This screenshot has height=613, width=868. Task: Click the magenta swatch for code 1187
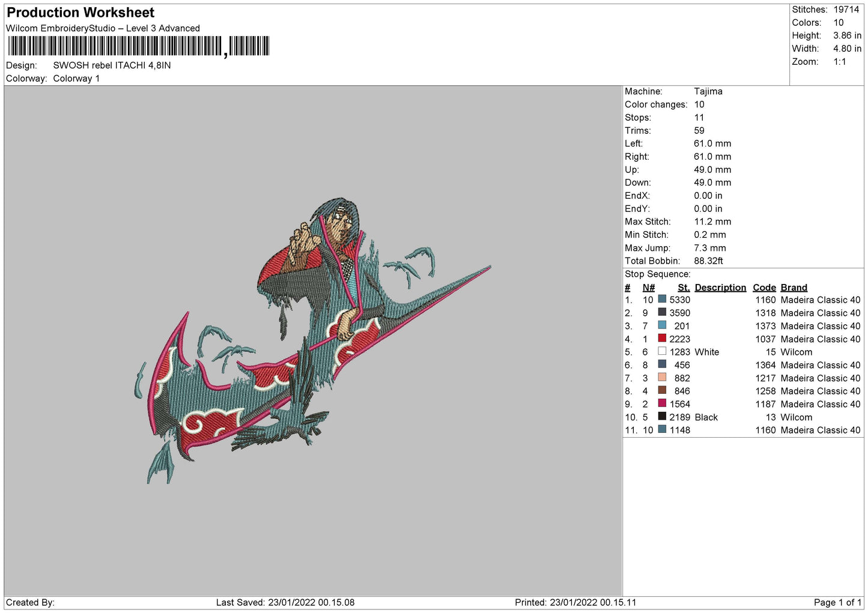coord(662,403)
